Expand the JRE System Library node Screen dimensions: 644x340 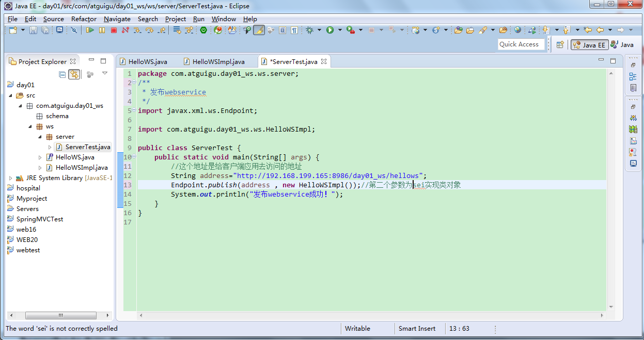(x=10, y=178)
